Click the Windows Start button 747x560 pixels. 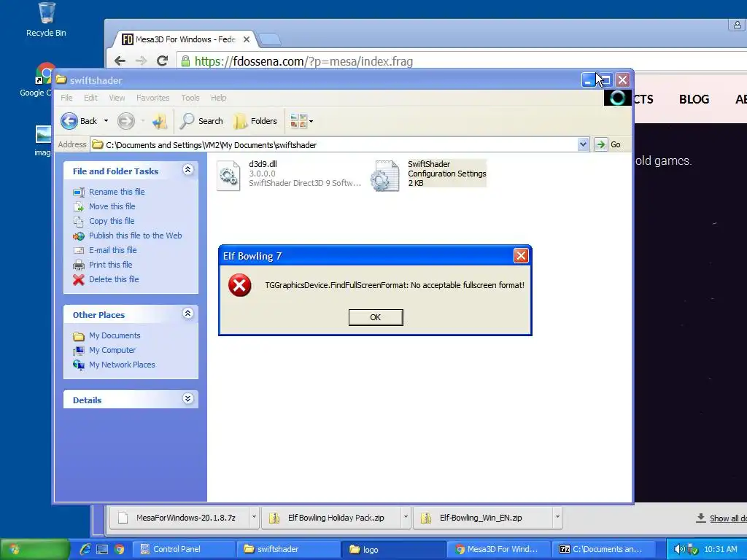pos(34,550)
